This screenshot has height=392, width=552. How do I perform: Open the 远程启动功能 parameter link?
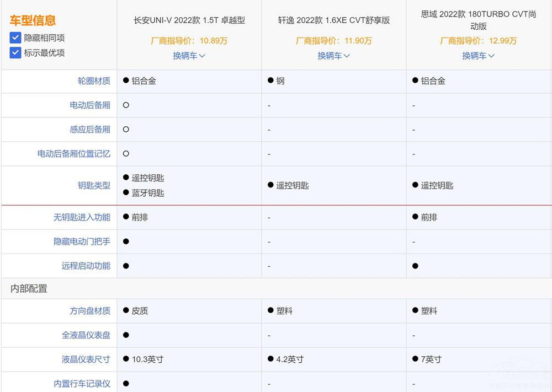[x=86, y=266]
